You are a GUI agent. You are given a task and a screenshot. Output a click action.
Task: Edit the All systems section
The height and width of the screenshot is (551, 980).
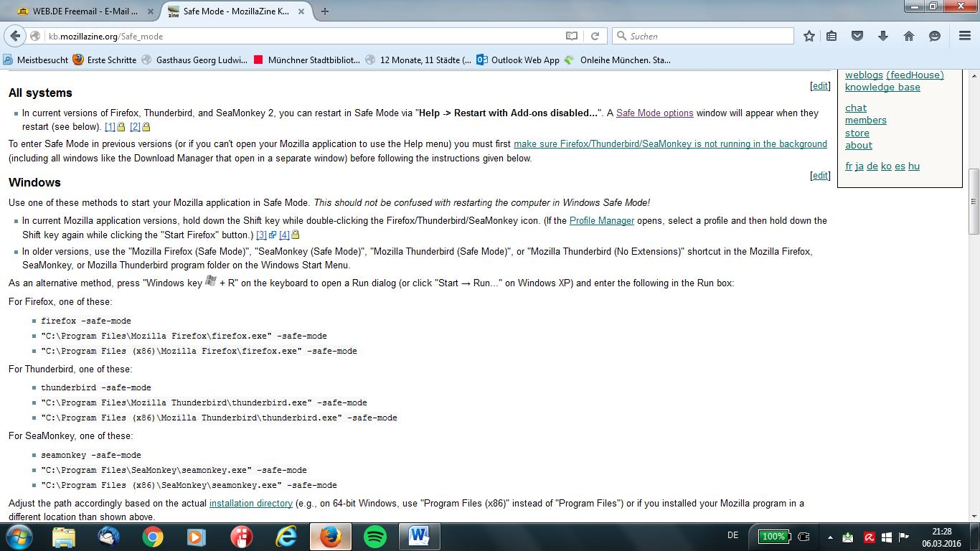[x=820, y=85]
